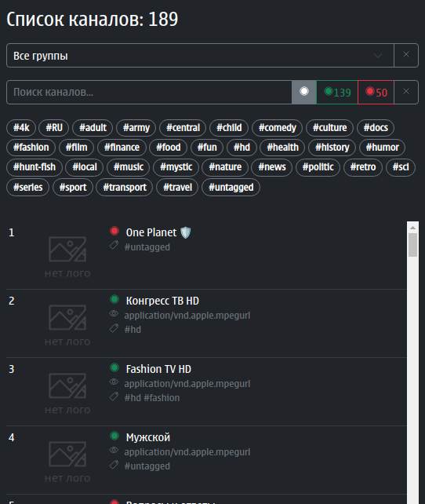Click the no-logo placeholder image for Мужской
Viewport: 425px width, 504px height.
[x=67, y=458]
